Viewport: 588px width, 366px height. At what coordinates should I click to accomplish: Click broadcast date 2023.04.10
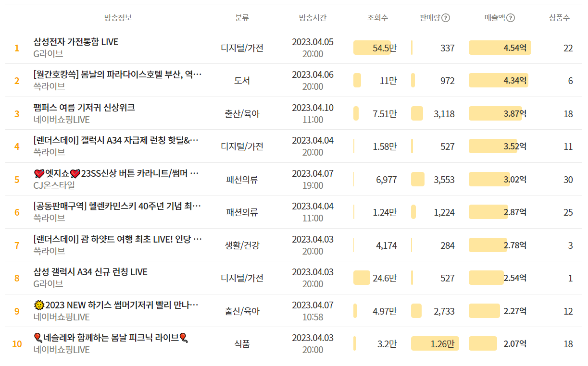click(x=313, y=108)
